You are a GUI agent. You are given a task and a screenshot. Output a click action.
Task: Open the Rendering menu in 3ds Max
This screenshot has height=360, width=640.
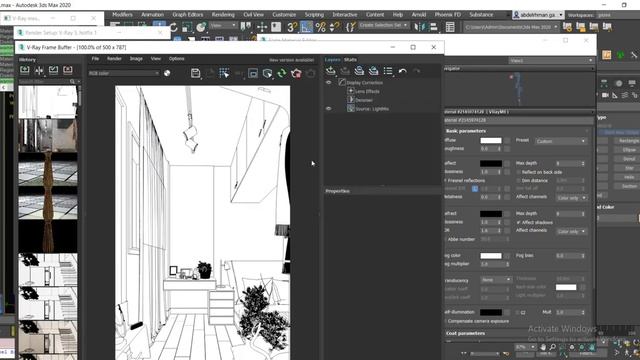223,14
